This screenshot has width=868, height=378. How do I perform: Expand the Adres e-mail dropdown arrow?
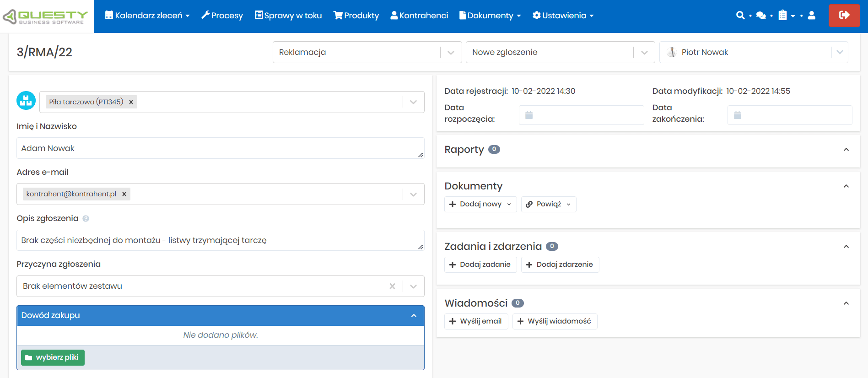413,194
